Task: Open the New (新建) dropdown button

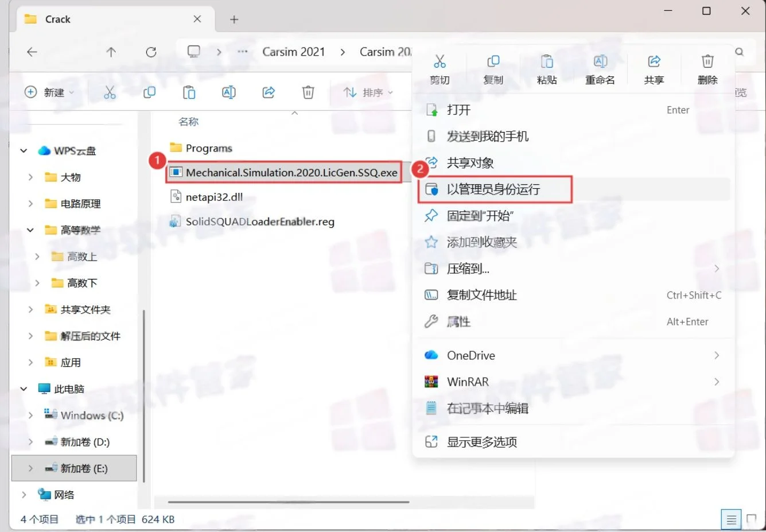Action: 49,92
